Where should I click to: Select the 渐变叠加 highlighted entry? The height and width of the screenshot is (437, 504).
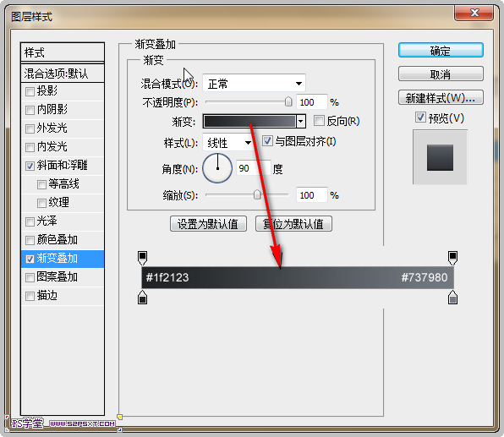point(63,259)
